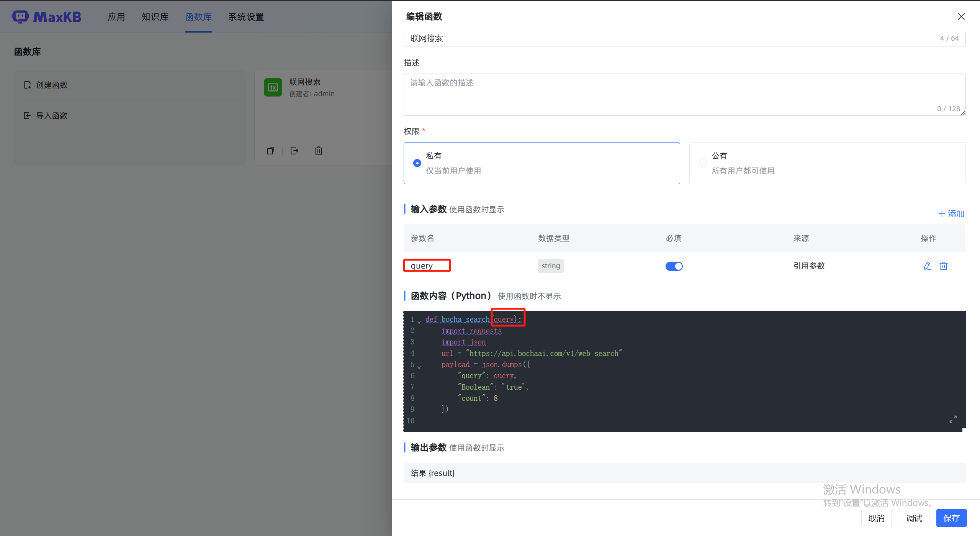Select the 私有 permission radio option

[x=417, y=163]
